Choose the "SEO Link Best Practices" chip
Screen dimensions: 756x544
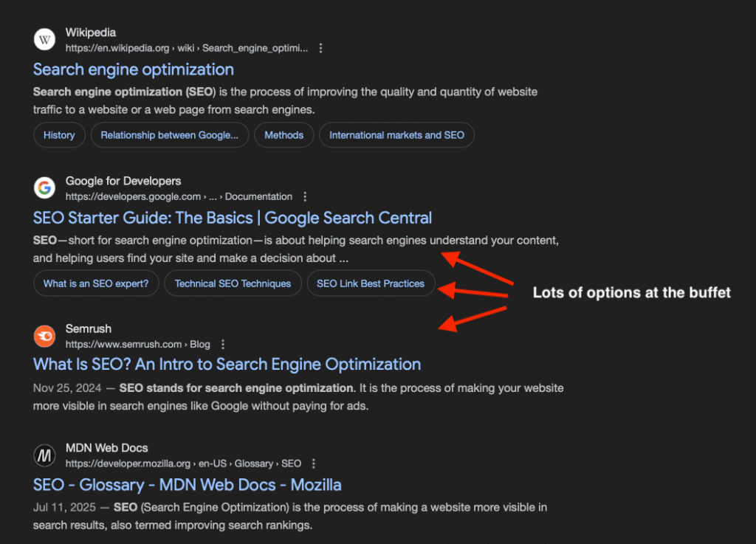click(x=371, y=283)
